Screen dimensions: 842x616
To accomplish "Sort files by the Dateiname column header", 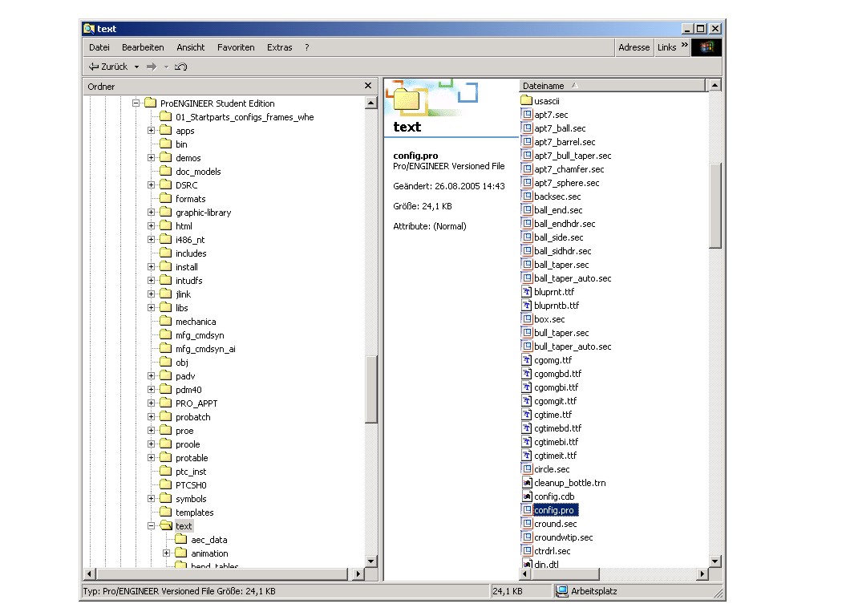I will [x=612, y=85].
